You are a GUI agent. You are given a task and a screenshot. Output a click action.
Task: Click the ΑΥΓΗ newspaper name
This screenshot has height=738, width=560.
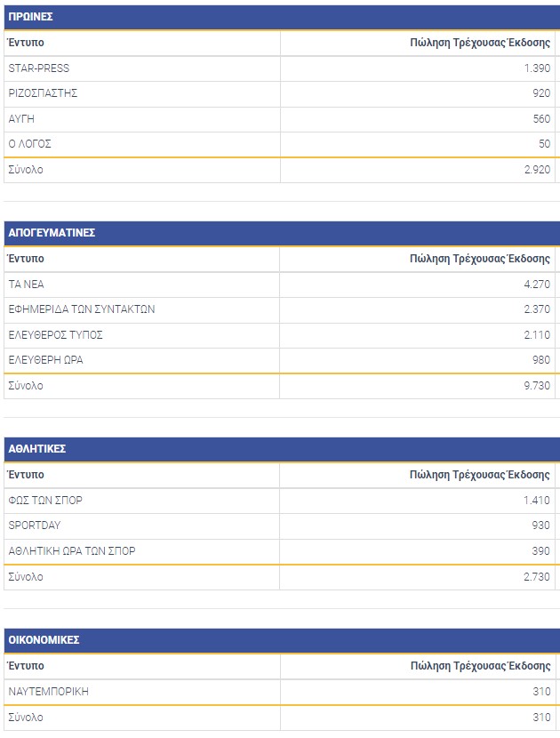click(x=21, y=118)
